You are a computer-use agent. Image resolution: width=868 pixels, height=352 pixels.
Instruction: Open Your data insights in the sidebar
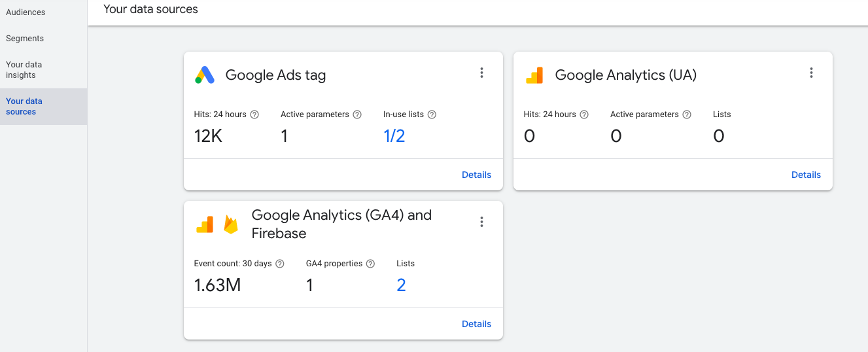tap(24, 70)
